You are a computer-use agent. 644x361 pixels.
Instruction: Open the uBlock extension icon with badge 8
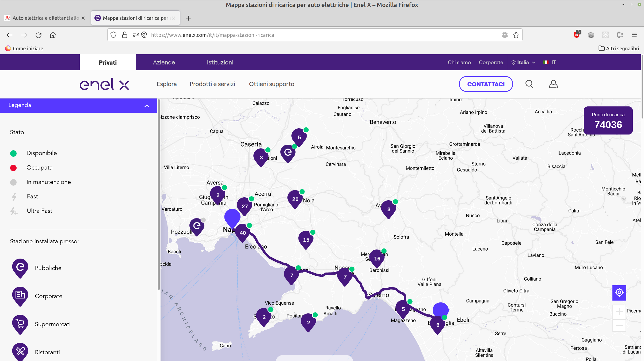tap(577, 34)
